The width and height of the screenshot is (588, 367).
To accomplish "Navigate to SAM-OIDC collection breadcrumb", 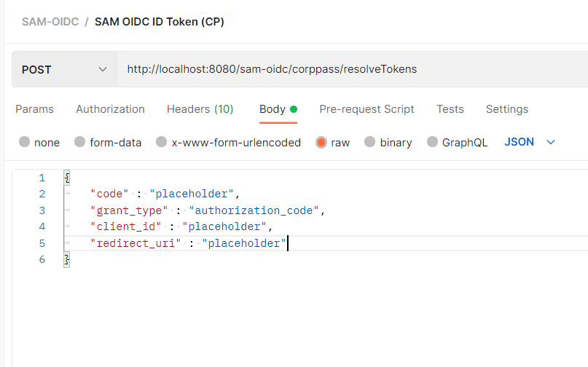I will [50, 22].
